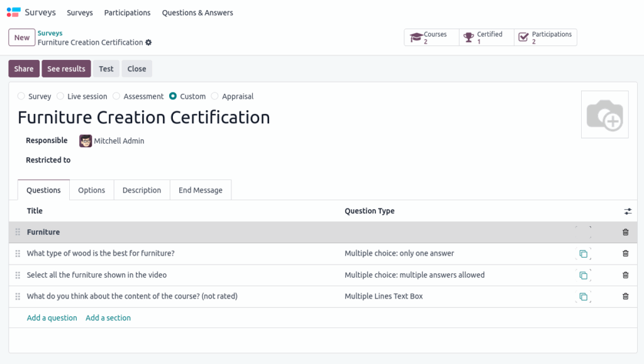This screenshot has height=364, width=644.
Task: Switch to the End Message tab
Action: 201,190
